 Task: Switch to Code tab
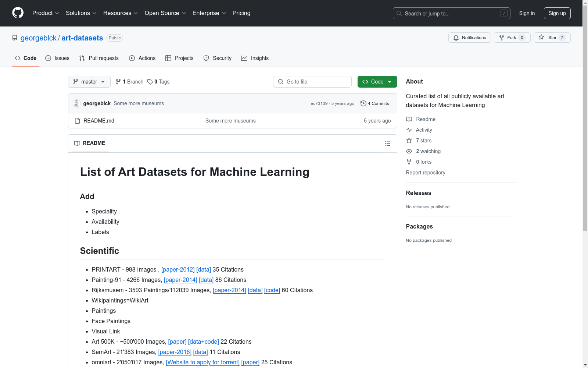(26, 58)
